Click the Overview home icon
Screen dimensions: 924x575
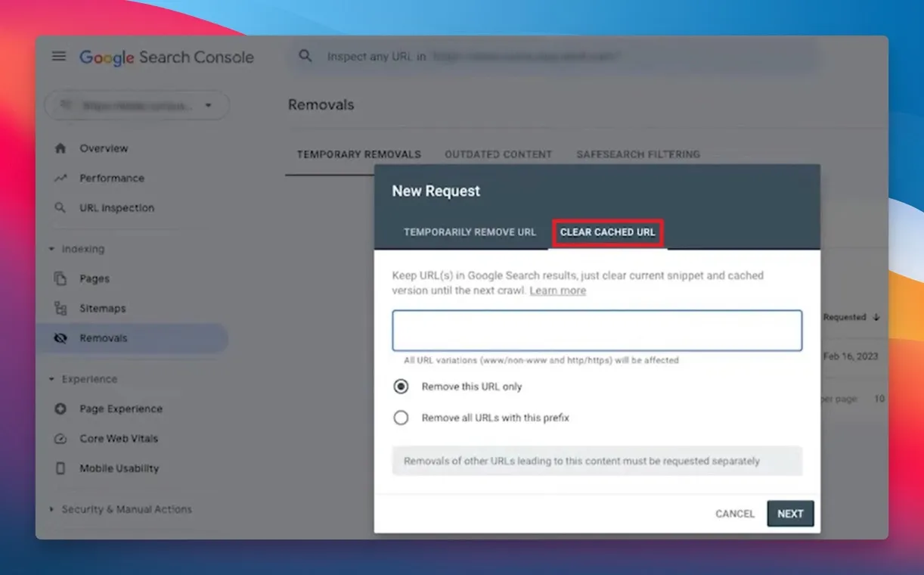pyautogui.click(x=60, y=148)
